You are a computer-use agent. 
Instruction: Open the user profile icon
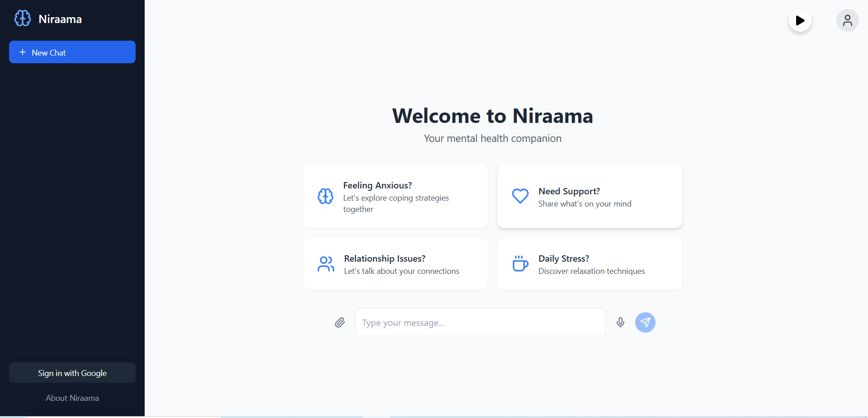tap(848, 20)
